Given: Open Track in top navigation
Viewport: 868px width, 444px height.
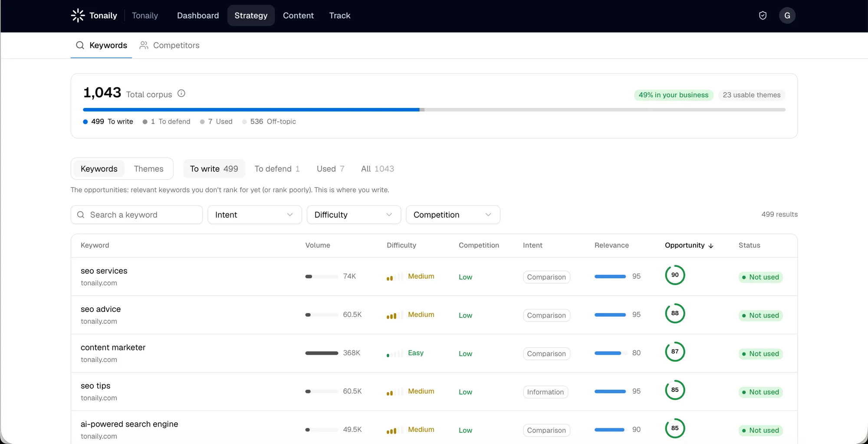Looking at the screenshot, I should pos(339,16).
